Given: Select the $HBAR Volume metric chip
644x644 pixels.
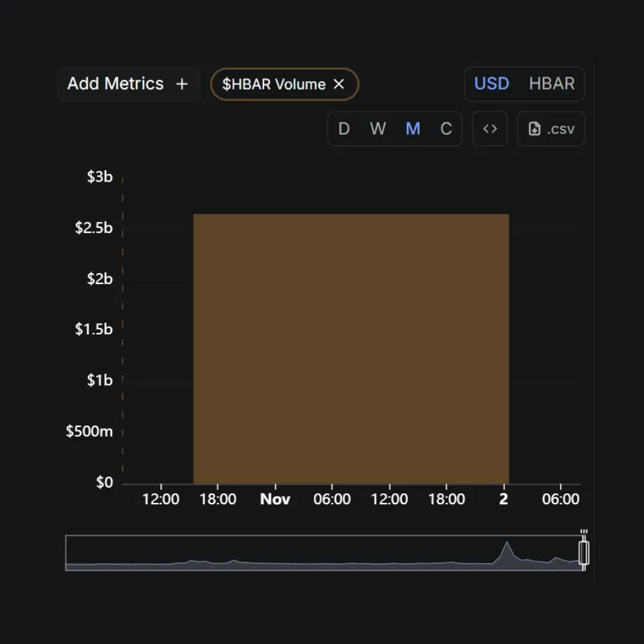Looking at the screenshot, I should pyautogui.click(x=284, y=84).
